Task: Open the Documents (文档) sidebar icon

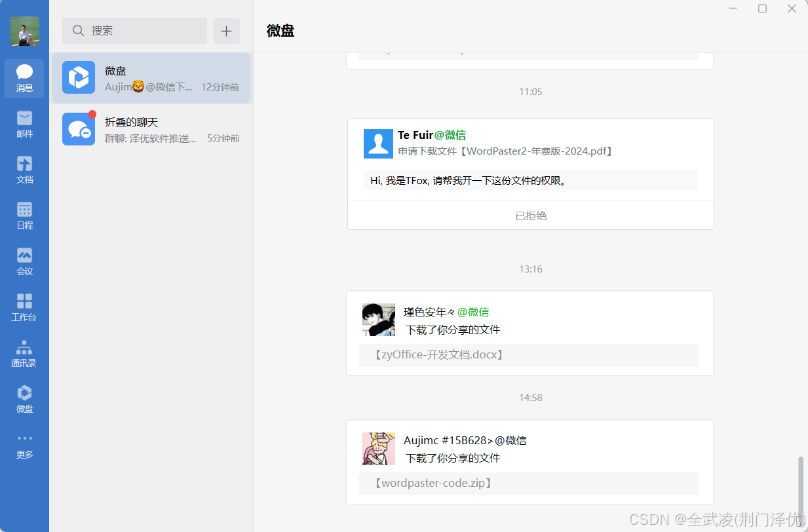Action: [x=24, y=170]
